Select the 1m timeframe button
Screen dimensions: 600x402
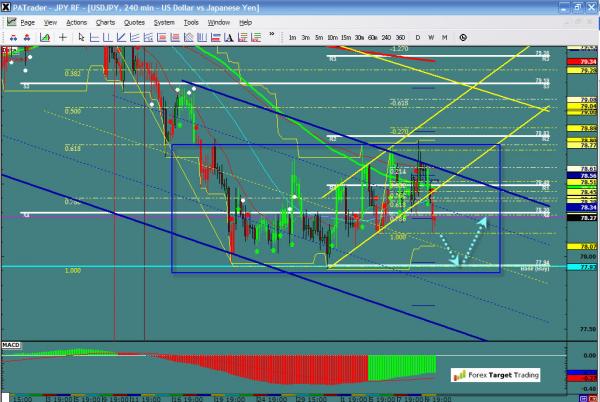pyautogui.click(x=292, y=37)
